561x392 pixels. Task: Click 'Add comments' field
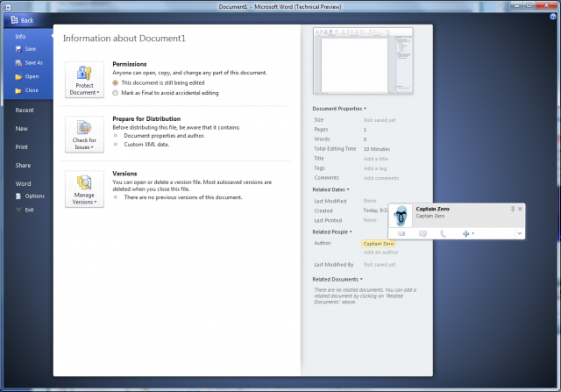pos(381,178)
